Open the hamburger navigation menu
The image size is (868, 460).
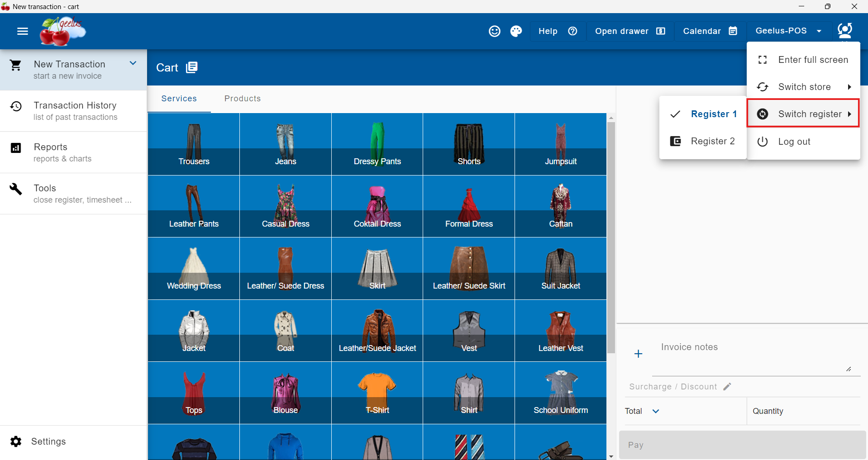[x=22, y=31]
